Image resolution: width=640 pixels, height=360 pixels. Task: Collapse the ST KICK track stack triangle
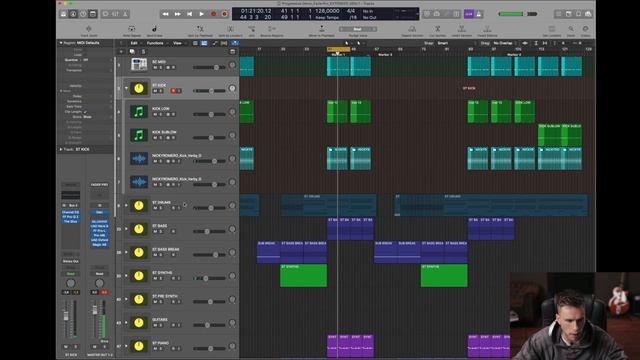tap(126, 88)
